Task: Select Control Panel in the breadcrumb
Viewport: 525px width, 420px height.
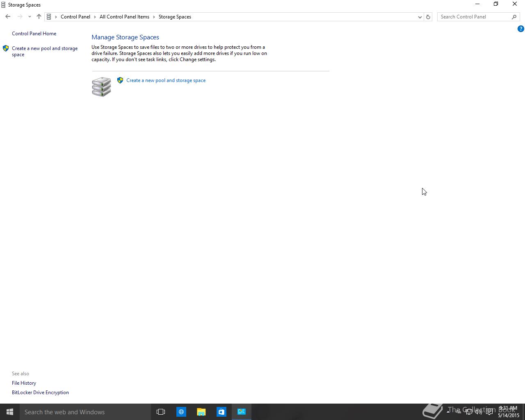Action: point(75,17)
